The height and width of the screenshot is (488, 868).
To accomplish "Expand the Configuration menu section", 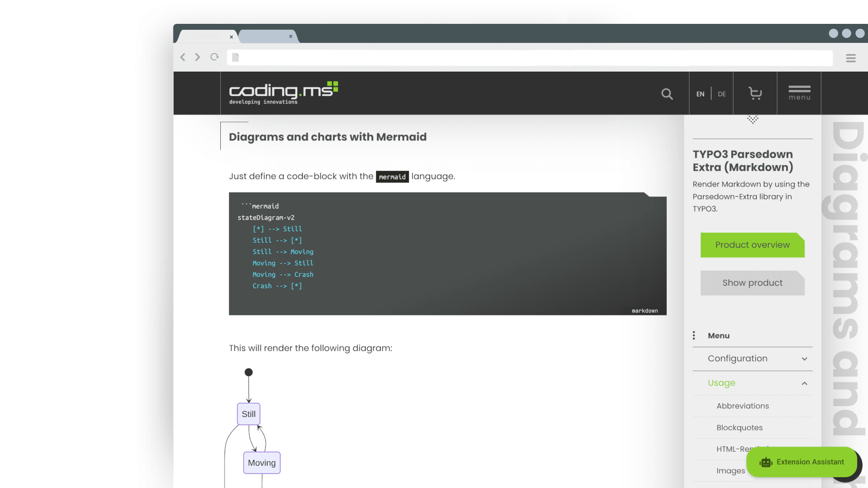I will tap(804, 358).
